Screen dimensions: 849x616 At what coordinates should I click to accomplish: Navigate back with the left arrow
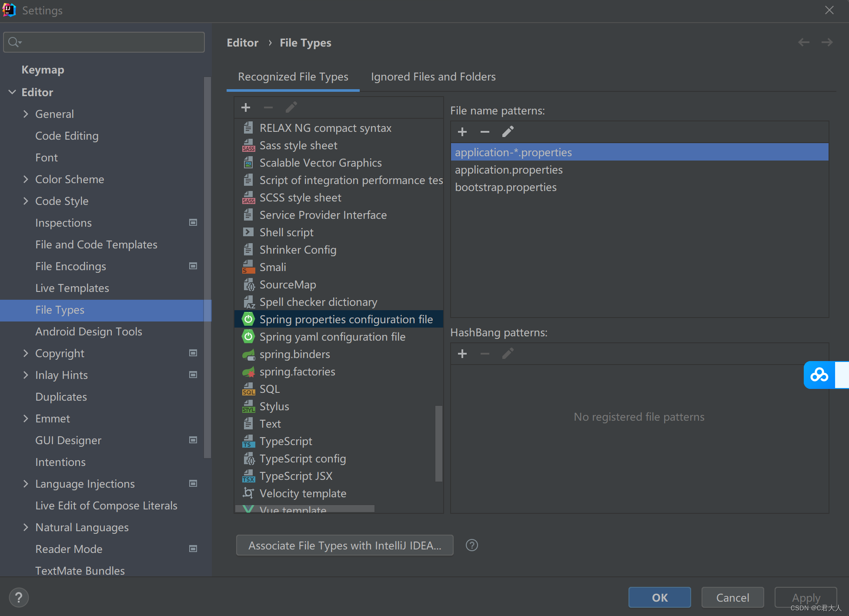(803, 42)
